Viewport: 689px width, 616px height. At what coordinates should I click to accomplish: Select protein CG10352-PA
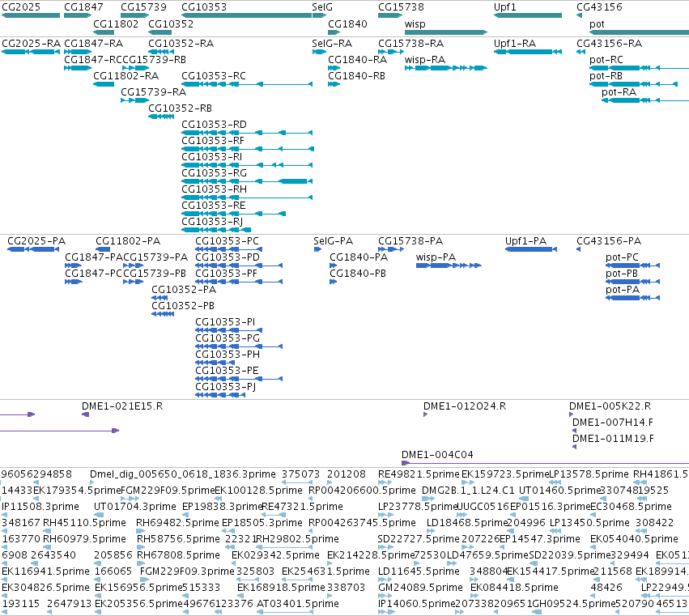[184, 290]
